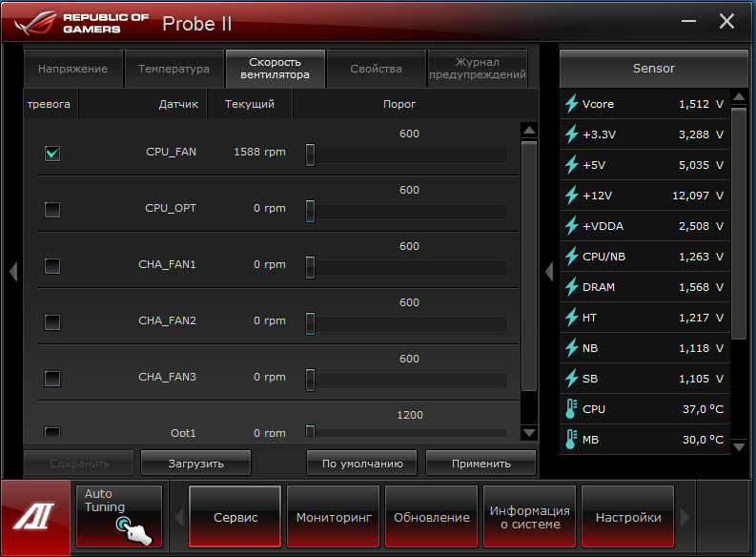Disable the CPU_FAN alarm checkbox

click(52, 154)
